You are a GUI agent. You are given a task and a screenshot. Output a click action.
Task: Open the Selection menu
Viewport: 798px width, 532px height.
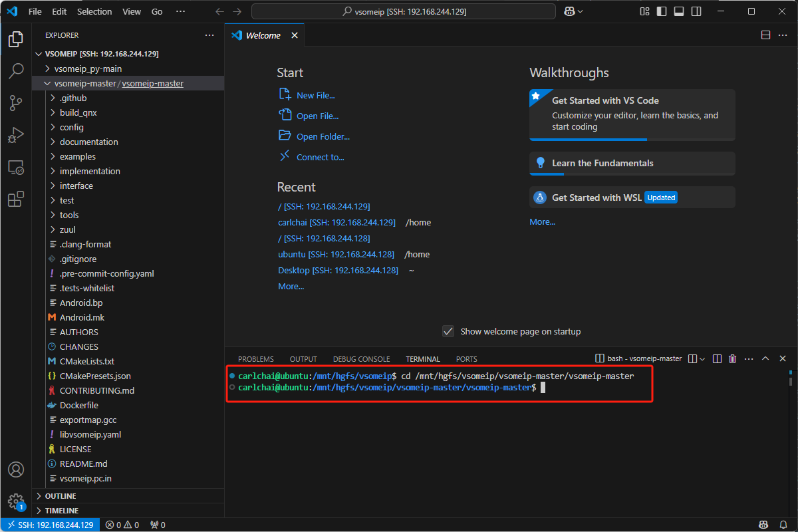pyautogui.click(x=94, y=11)
